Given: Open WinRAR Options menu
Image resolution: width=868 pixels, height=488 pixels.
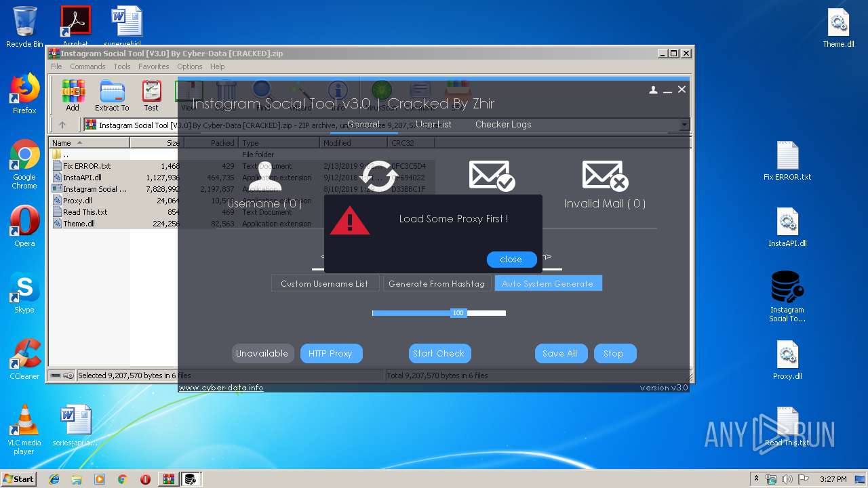Looking at the screenshot, I should coord(190,66).
